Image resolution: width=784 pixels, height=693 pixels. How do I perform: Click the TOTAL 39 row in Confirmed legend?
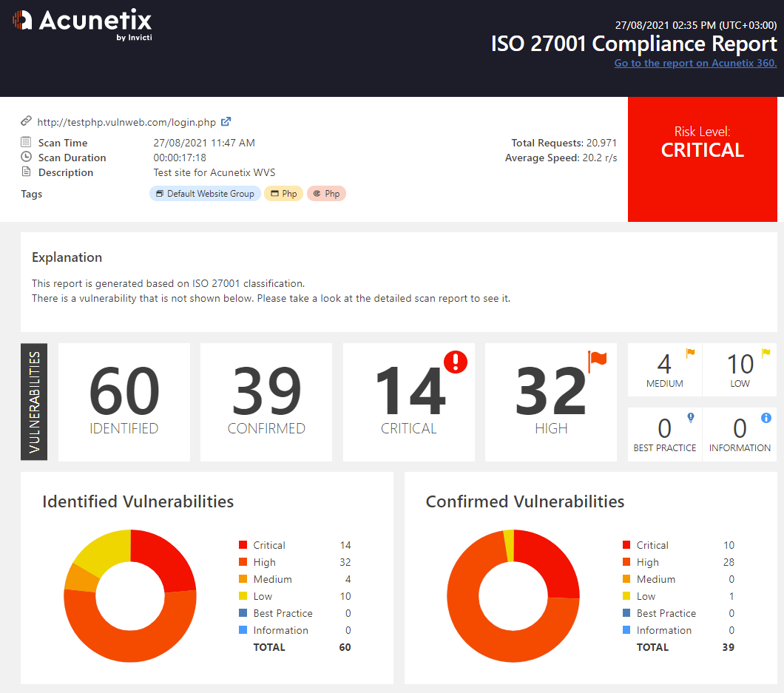(x=686, y=647)
